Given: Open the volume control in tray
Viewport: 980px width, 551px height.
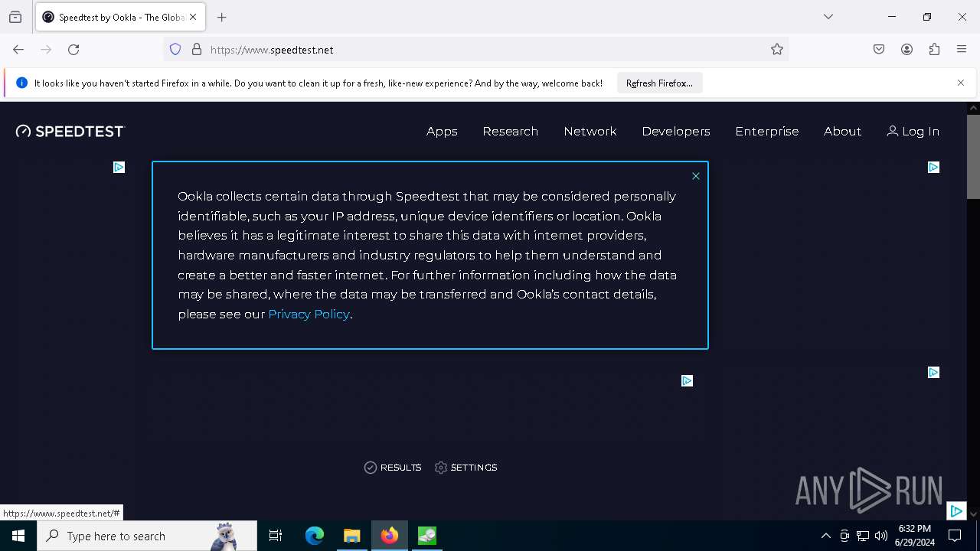Looking at the screenshot, I should coord(881,536).
